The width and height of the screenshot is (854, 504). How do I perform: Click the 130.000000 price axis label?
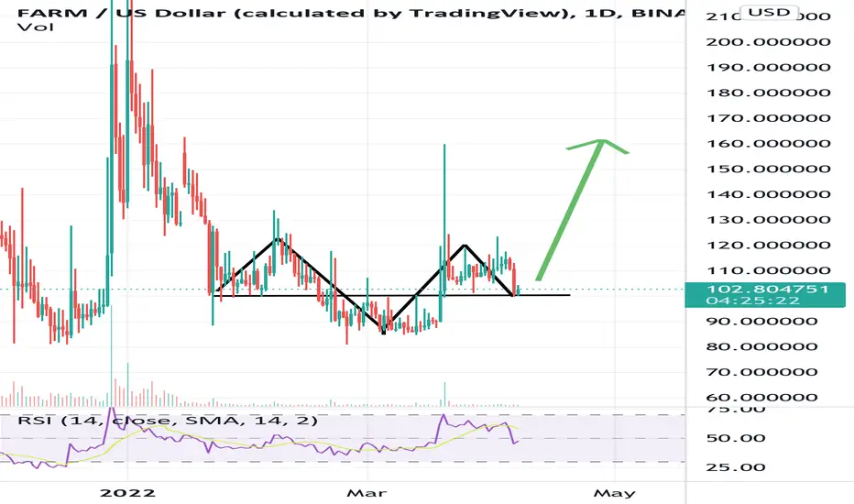[769, 220]
